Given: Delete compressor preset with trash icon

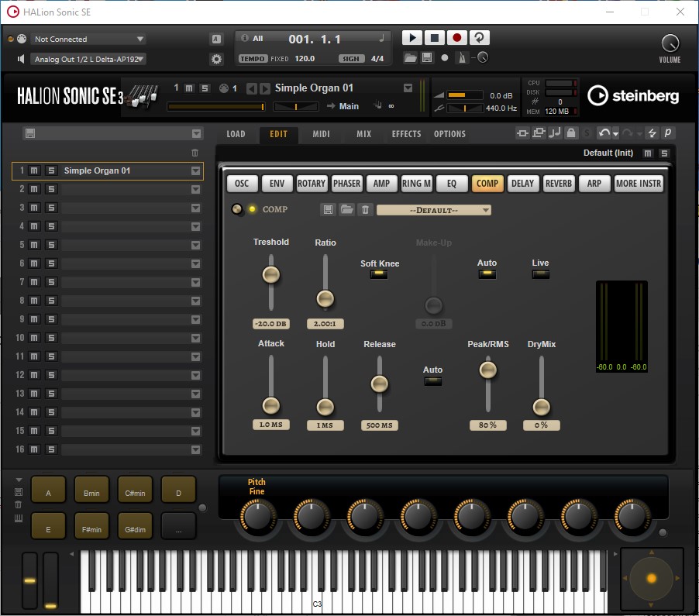Looking at the screenshot, I should pos(365,209).
